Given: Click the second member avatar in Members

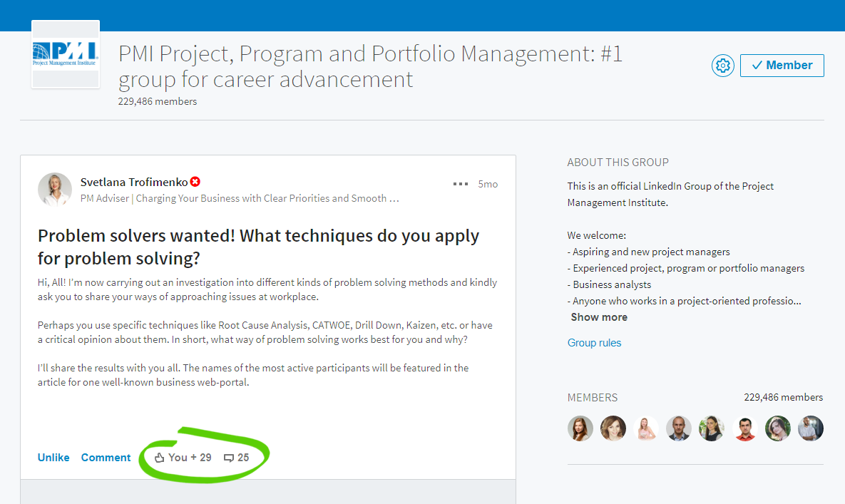Looking at the screenshot, I should pyautogui.click(x=613, y=428).
